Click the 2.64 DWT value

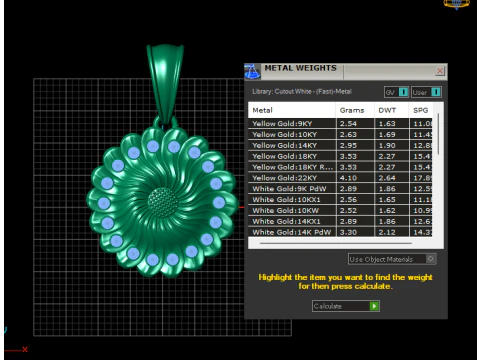[387, 178]
